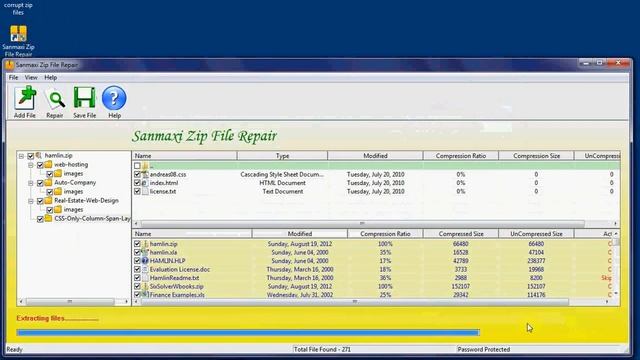The image size is (640, 360).
Task: Collapse the Real-Estate-Web-Design tree node
Action: (x=31, y=201)
